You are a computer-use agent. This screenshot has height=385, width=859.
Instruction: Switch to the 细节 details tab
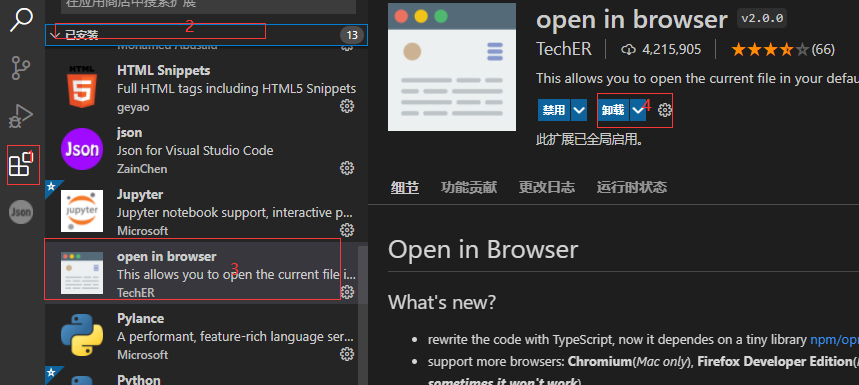click(x=405, y=188)
